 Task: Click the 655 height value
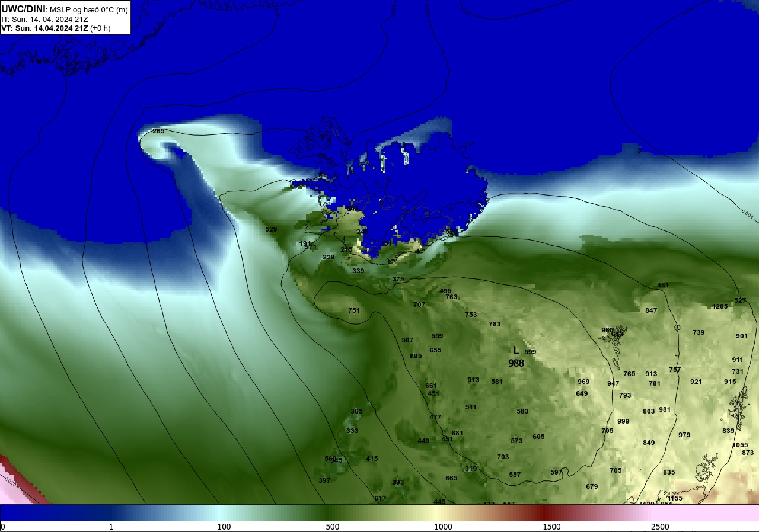tap(435, 350)
